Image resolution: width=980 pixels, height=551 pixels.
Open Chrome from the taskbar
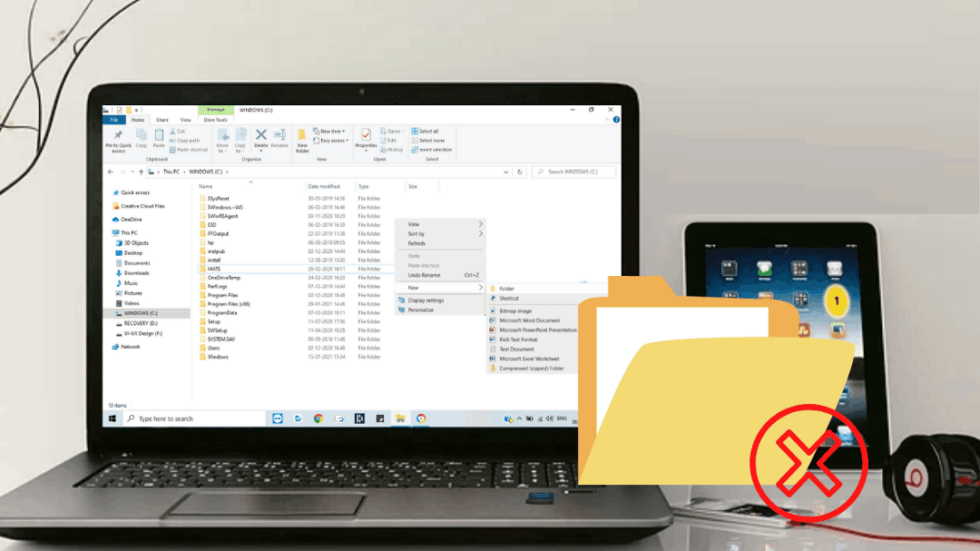(x=319, y=418)
